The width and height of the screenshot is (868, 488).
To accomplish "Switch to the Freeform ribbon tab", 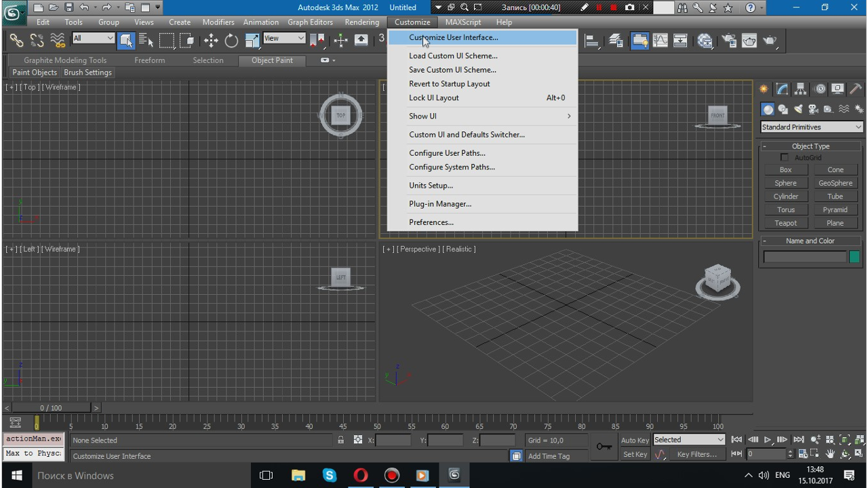I will [149, 60].
